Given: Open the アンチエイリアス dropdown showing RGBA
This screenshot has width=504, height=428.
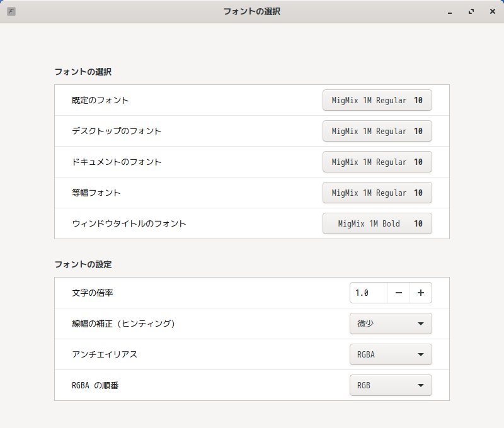Looking at the screenshot, I should tap(391, 354).
